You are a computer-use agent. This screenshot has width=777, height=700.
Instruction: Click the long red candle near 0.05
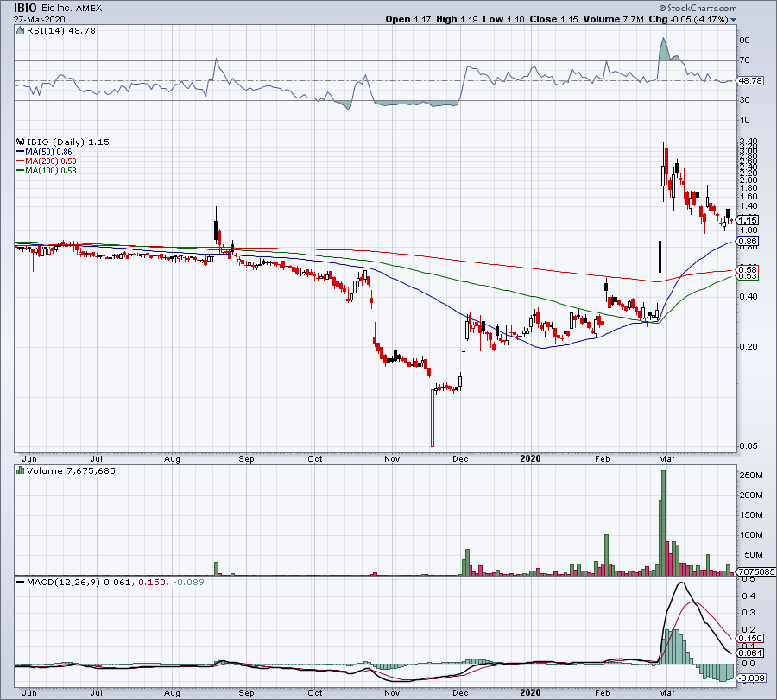click(433, 418)
